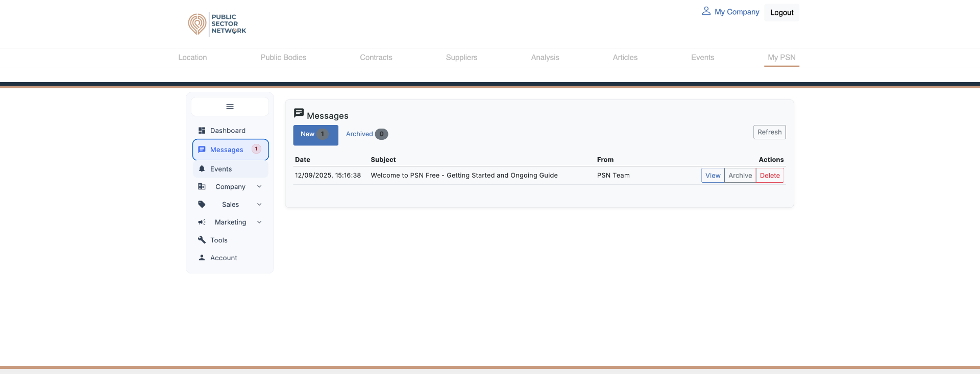Click the Public Sector Network logo

(217, 24)
